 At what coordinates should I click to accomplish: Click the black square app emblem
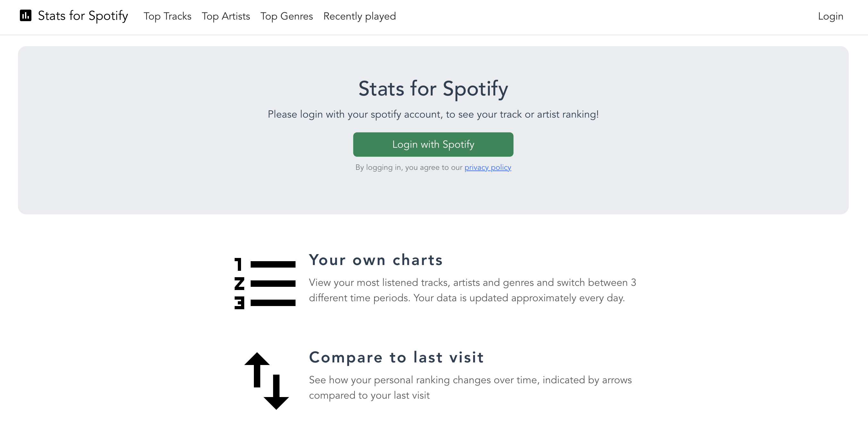(26, 15)
